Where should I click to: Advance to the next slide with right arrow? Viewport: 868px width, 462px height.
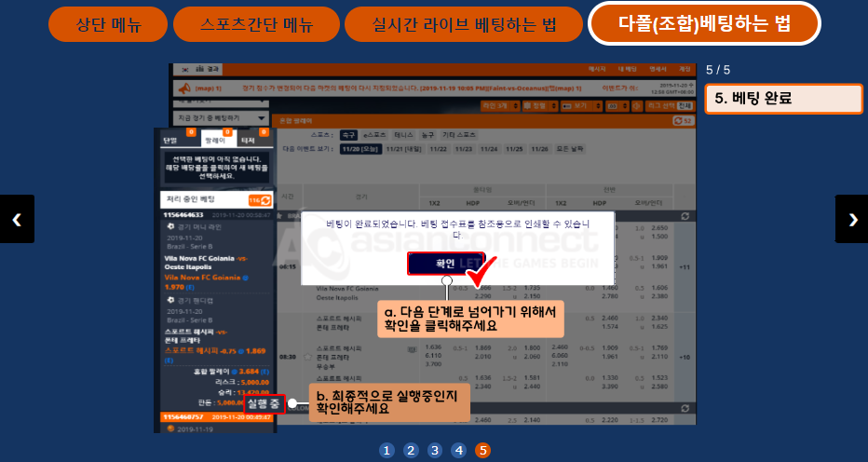(x=851, y=219)
